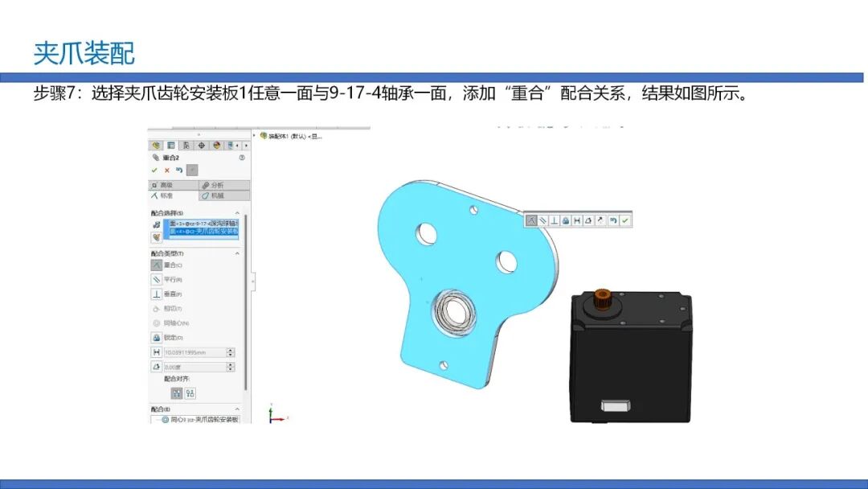This screenshot has height=489, width=868.
Task: Select the aligned mate alignment button
Action: point(177,393)
